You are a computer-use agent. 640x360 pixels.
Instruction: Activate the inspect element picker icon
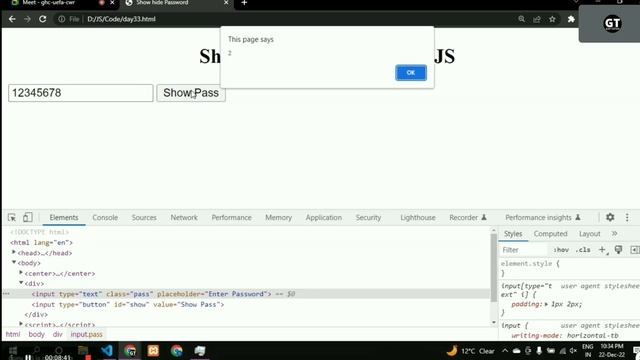[12, 218]
